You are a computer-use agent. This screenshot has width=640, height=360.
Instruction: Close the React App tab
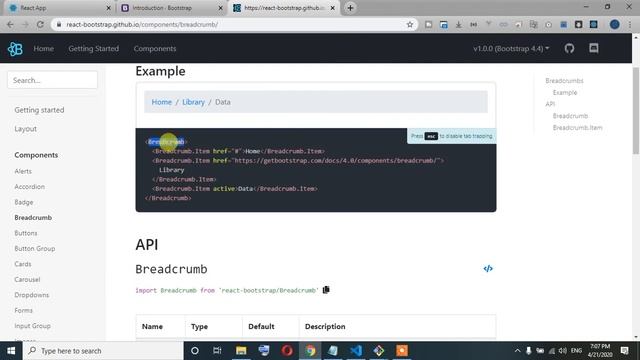(109, 8)
